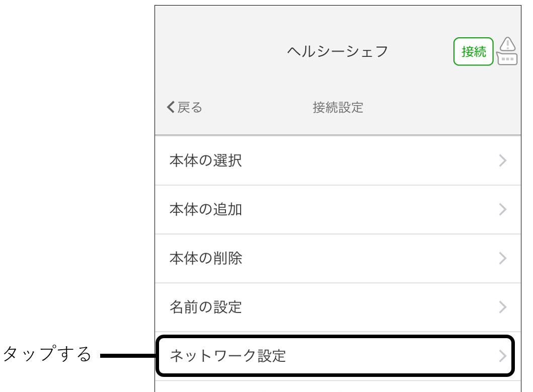Image resolution: width=533 pixels, height=392 pixels.
Task: Expand the 本体の選択 row chevron
Action: tap(502, 161)
